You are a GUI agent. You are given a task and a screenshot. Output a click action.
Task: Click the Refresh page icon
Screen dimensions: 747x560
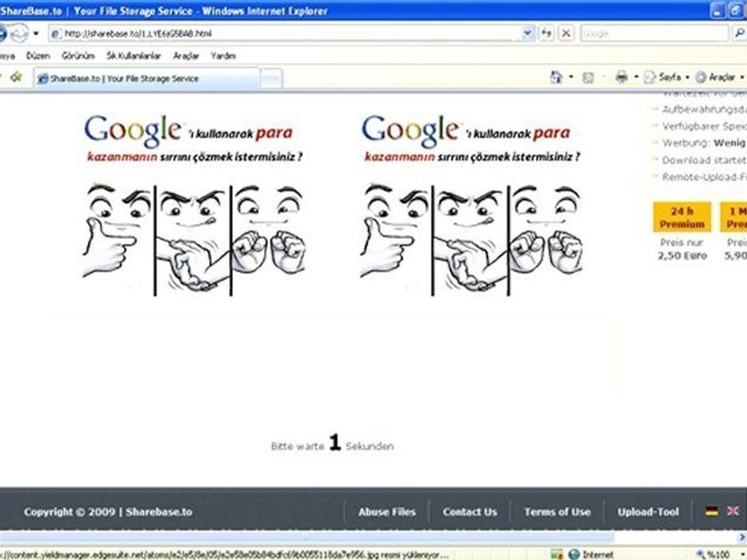(546, 33)
